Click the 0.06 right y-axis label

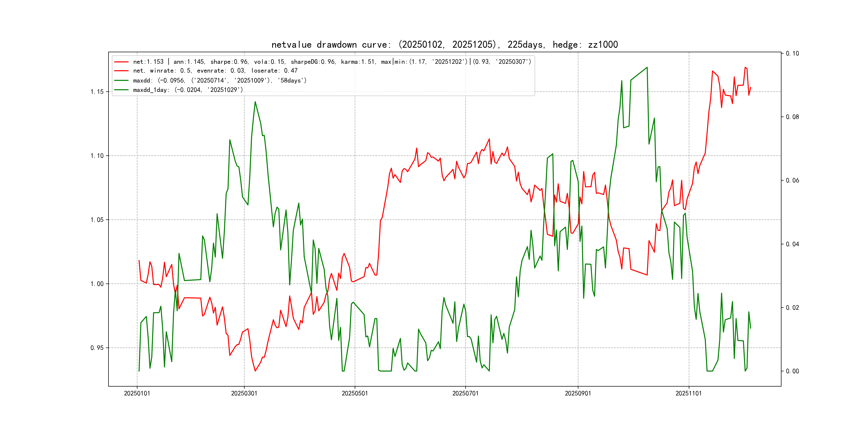click(x=792, y=180)
